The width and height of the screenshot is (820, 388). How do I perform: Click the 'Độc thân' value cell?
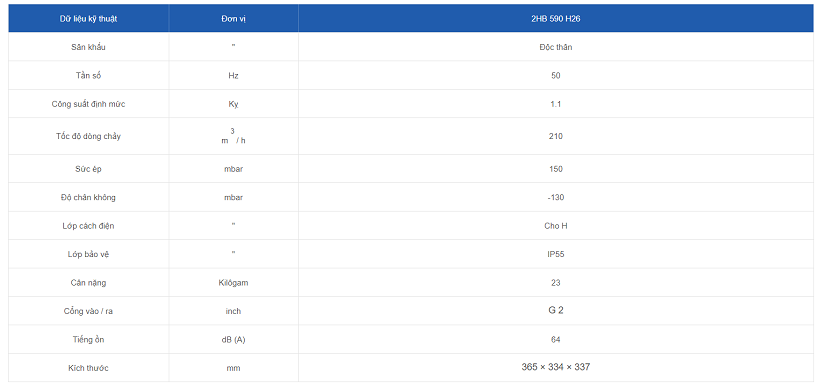(x=555, y=47)
